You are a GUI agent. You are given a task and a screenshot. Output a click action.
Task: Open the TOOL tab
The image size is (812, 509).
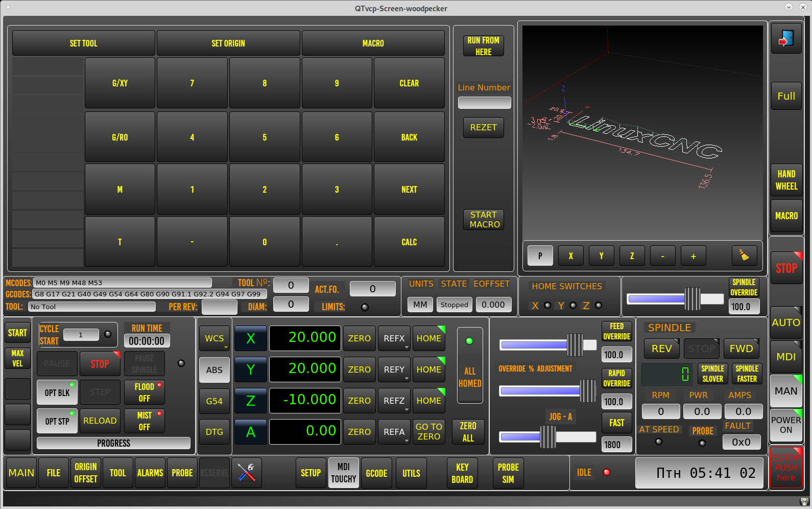coord(118,473)
